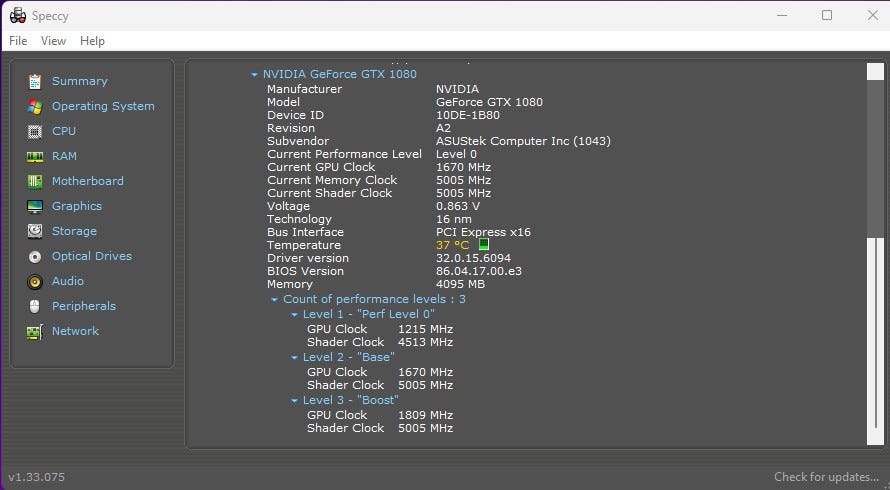Minimize the Speccy window
Screen dimensions: 890x490
782,15
